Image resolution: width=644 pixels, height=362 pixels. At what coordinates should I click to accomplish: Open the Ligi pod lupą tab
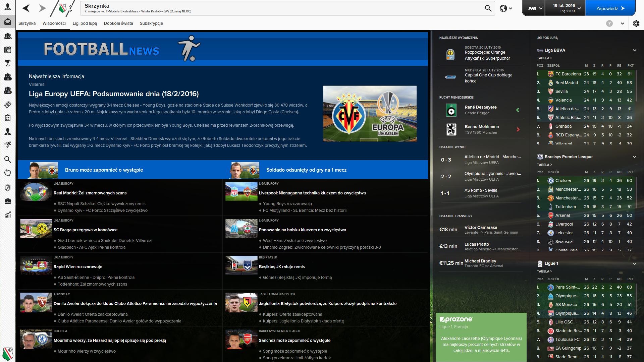click(x=85, y=23)
